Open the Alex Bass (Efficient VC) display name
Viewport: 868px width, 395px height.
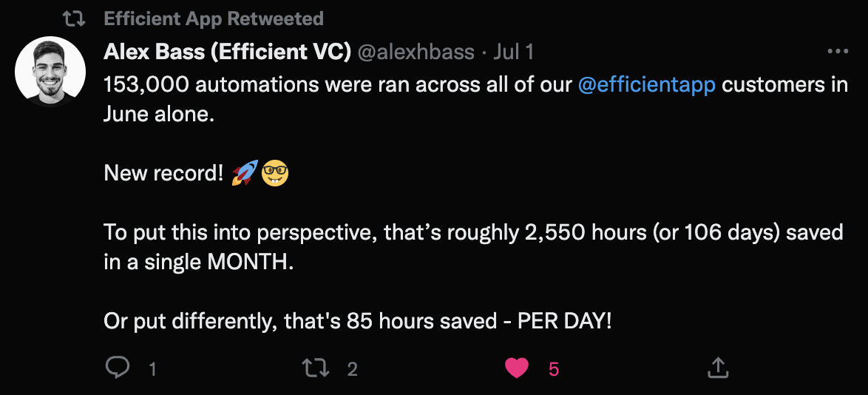coord(228,52)
